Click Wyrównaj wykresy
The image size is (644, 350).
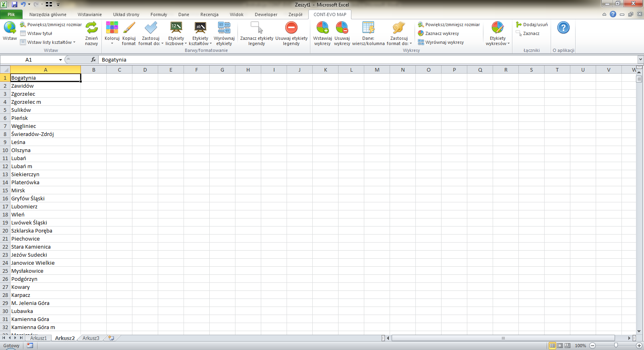(441, 42)
